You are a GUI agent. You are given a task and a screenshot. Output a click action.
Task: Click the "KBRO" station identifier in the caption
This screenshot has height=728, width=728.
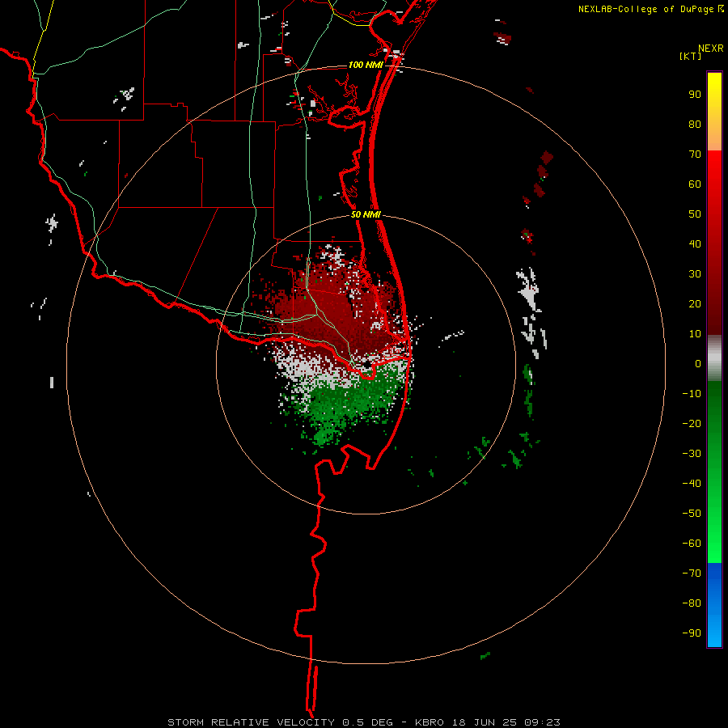pos(429,722)
